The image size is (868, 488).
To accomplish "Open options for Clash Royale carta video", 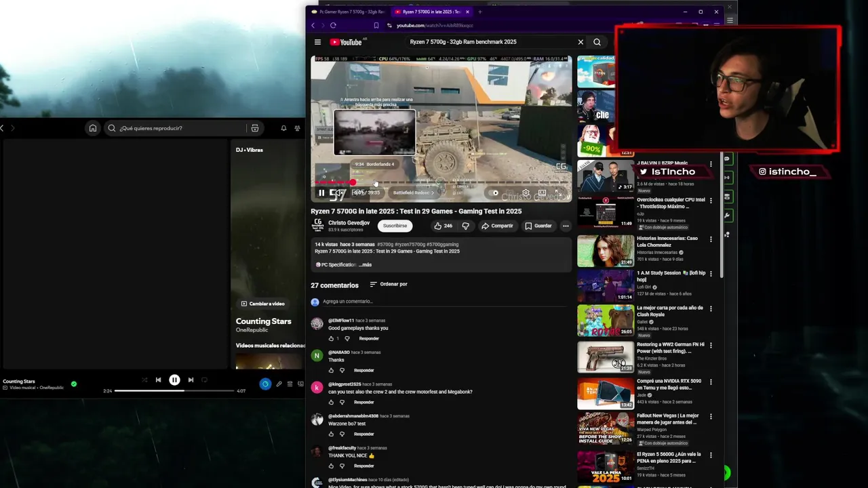I will tap(711, 308).
